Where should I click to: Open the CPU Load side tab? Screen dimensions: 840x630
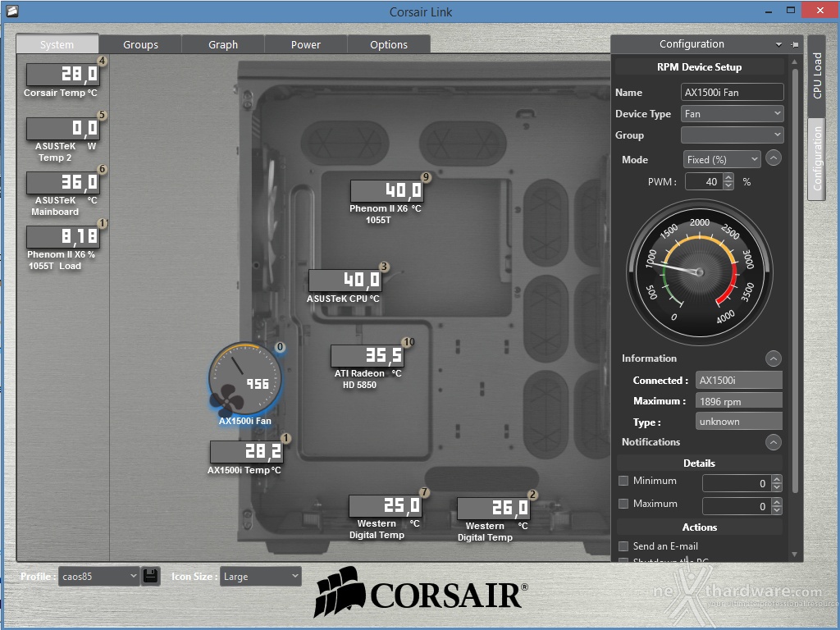click(x=817, y=75)
